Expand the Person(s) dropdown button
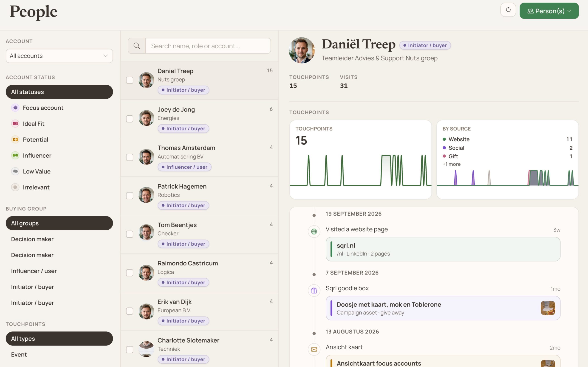Image resolution: width=588 pixels, height=367 pixels. pyautogui.click(x=549, y=11)
